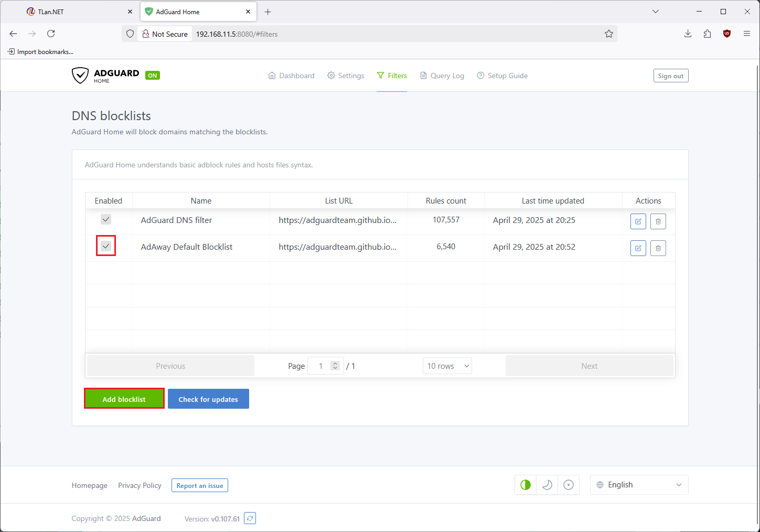Click the AdAway Default Blocklist name
760x532 pixels.
click(x=187, y=247)
